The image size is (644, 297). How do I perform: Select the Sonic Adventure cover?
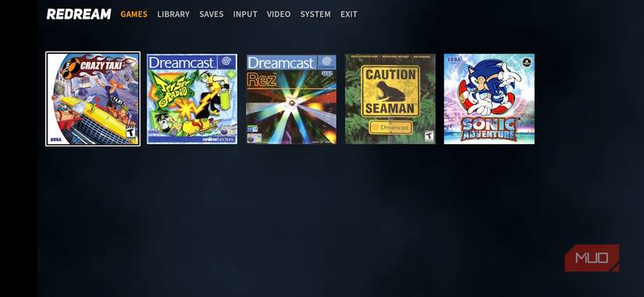(x=489, y=99)
